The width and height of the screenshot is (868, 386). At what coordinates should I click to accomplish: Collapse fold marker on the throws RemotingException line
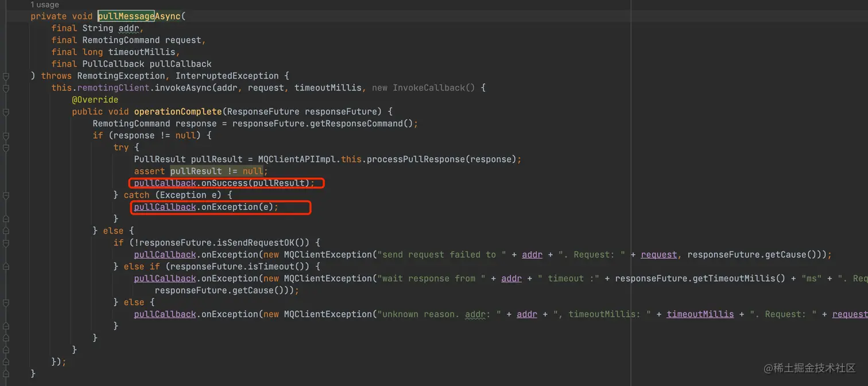6,76
